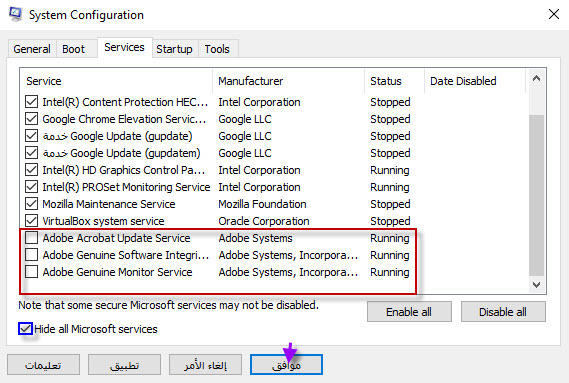The image size is (569, 383).
Task: Sort by the Service column header
Action: point(116,81)
